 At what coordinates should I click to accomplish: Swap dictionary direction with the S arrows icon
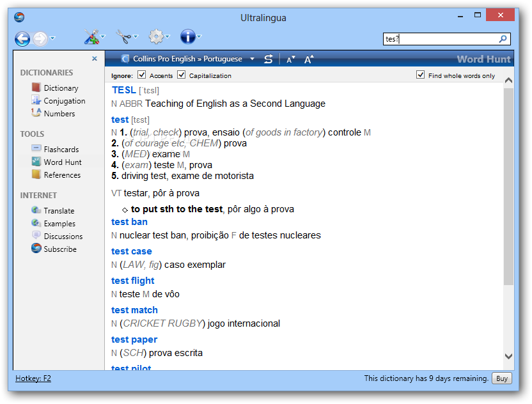pyautogui.click(x=269, y=59)
